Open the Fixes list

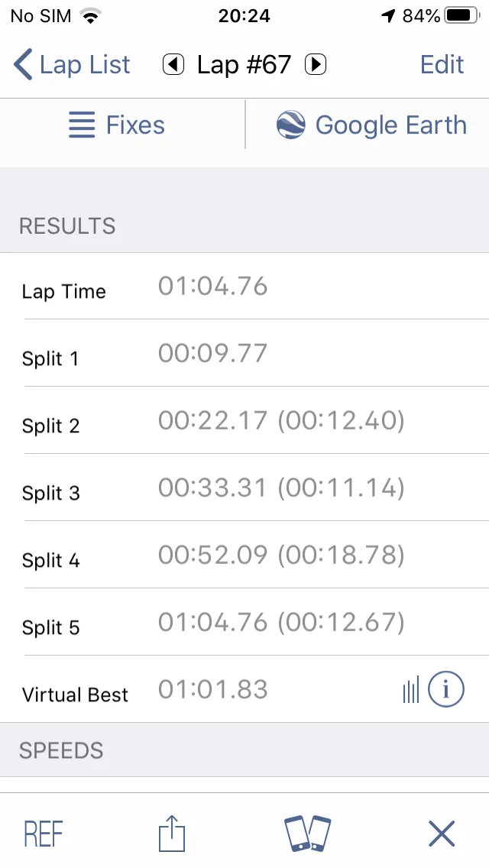[x=117, y=125]
